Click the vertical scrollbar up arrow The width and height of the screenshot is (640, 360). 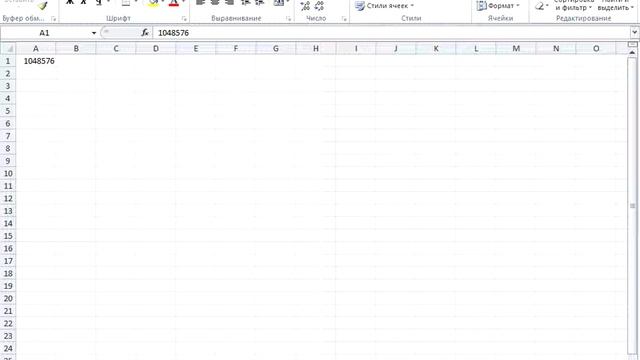click(632, 52)
